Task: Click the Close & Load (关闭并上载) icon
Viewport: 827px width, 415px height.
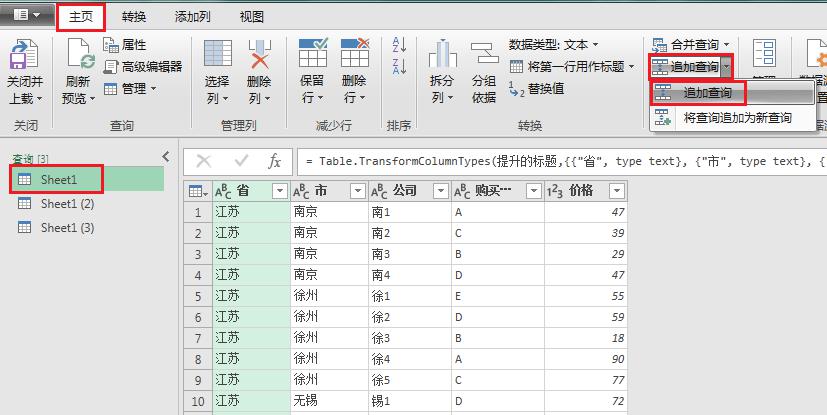Action: [24, 54]
